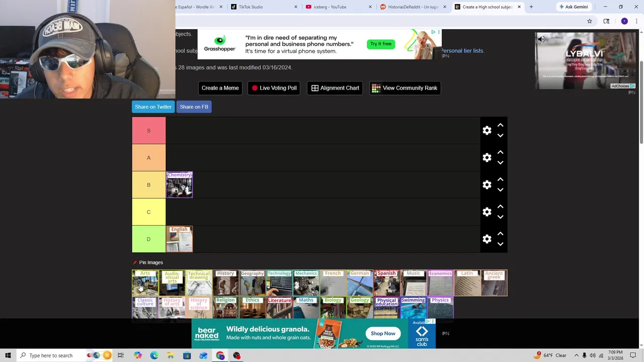Image resolution: width=644 pixels, height=362 pixels.
Task: Pick the Latin subject thumbnail
Action: point(467,283)
